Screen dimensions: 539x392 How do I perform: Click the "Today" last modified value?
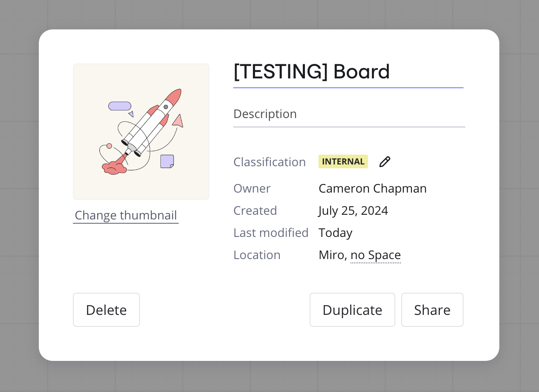[335, 233]
